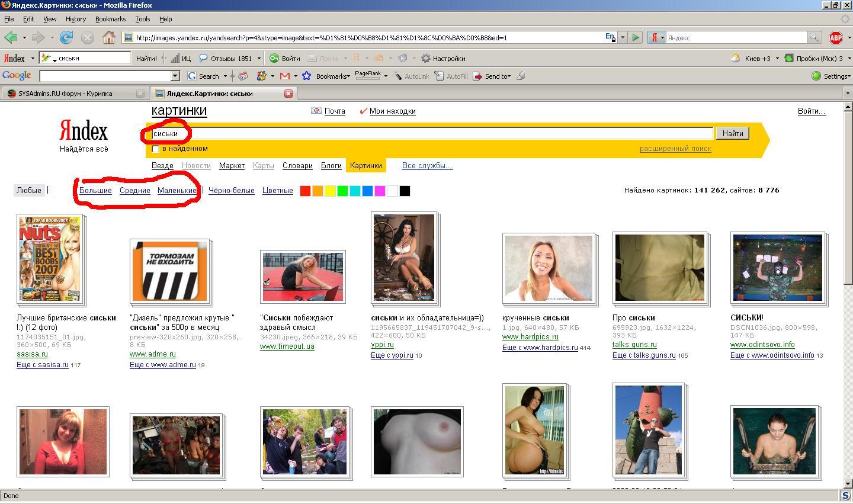Screen dimensions: 853x504
Task: Click the ИЦ citation index icon
Action: click(181, 59)
